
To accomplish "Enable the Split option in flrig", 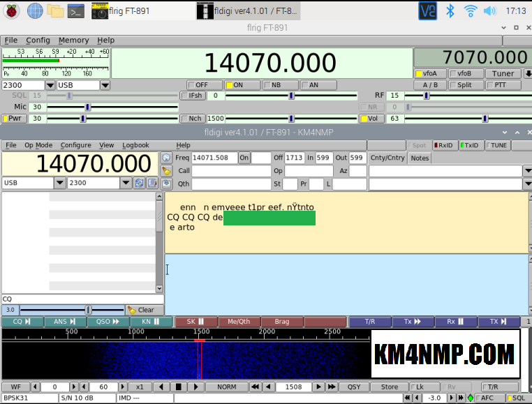I will click(x=461, y=85).
